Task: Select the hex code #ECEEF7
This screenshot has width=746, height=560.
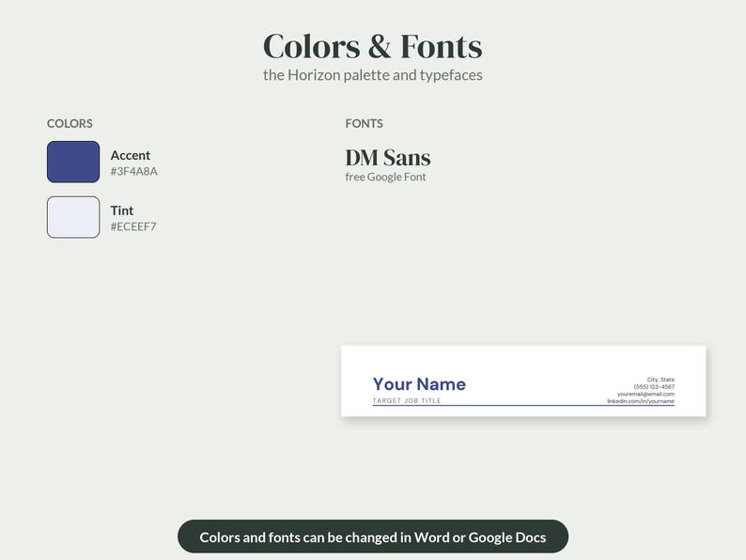Action: pyautogui.click(x=133, y=226)
